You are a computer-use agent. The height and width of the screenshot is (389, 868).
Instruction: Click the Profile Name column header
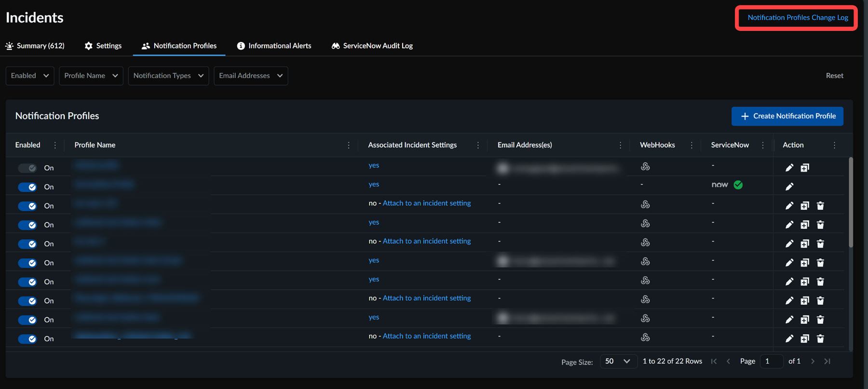(x=95, y=145)
